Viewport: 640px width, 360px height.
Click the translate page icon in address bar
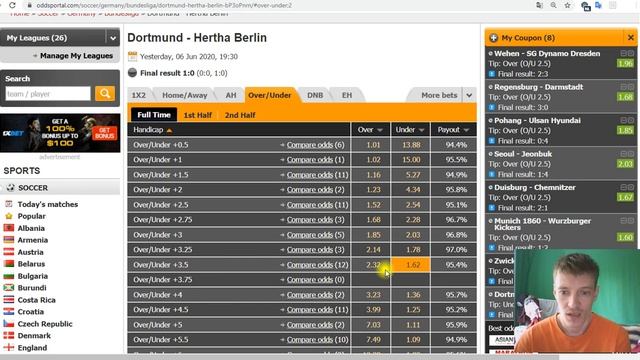(x=539, y=5)
